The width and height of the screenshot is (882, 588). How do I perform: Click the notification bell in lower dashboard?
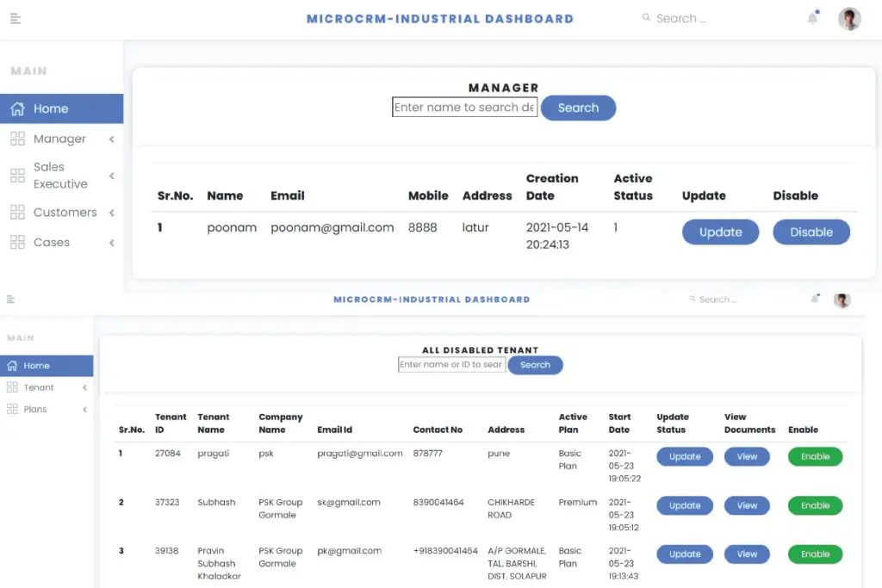pos(815,300)
